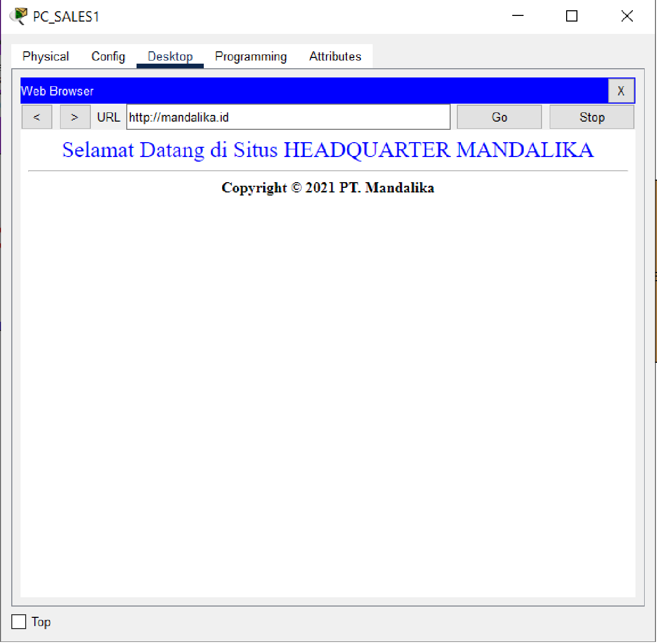The image size is (657, 644).
Task: Click the URL label next to address bar
Action: coord(108,116)
